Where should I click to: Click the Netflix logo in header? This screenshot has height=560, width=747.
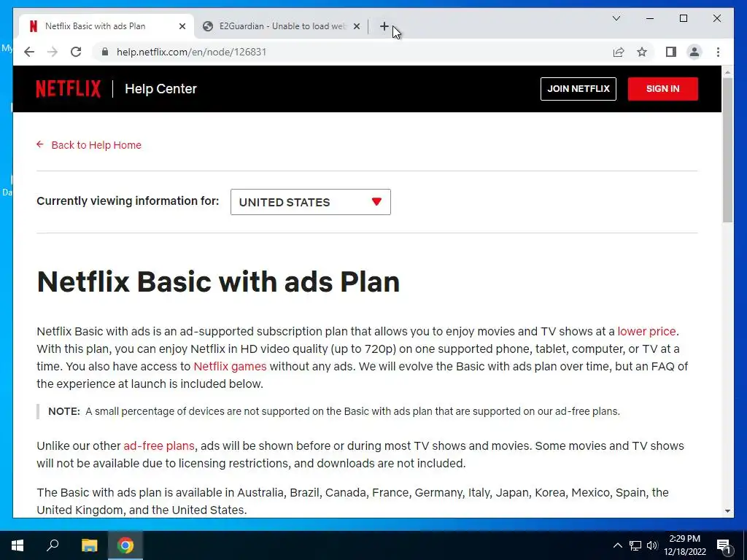[68, 88]
